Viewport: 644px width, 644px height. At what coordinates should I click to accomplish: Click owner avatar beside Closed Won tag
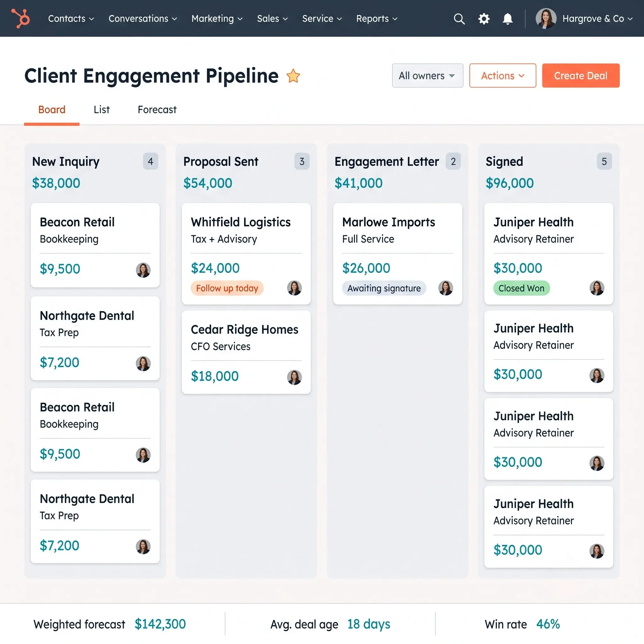(597, 288)
